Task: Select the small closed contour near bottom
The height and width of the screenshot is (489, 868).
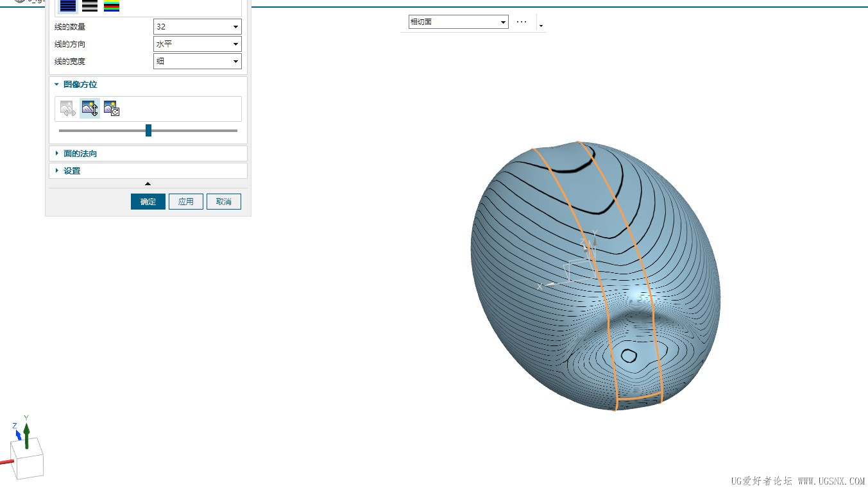Action: pyautogui.click(x=629, y=356)
